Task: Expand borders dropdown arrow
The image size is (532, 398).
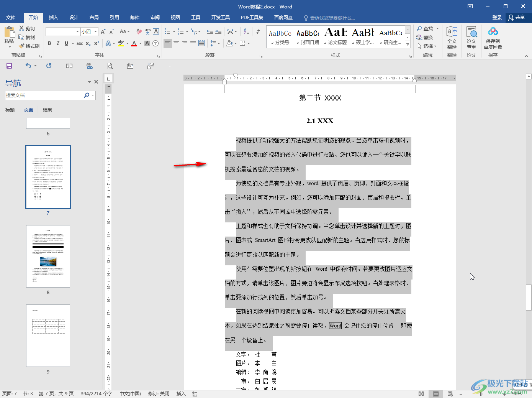Action: click(x=249, y=43)
